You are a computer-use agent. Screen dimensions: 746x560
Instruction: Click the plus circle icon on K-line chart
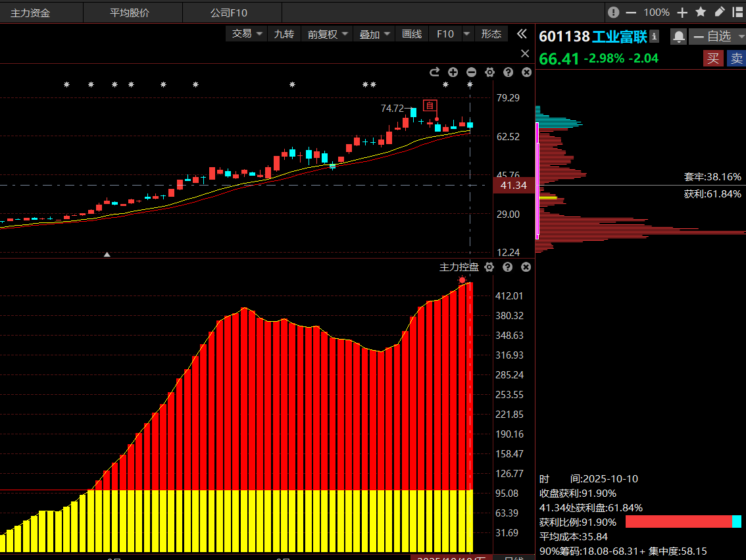(453, 72)
